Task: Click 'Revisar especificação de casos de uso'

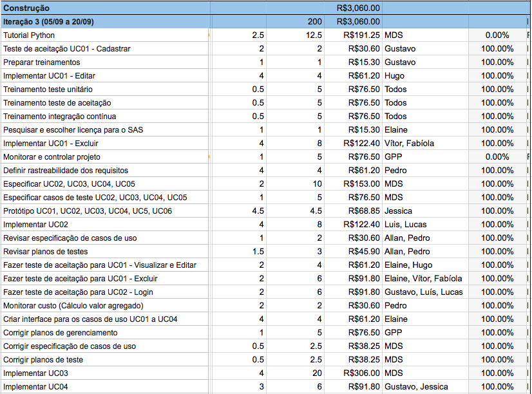Action: click(x=104, y=238)
